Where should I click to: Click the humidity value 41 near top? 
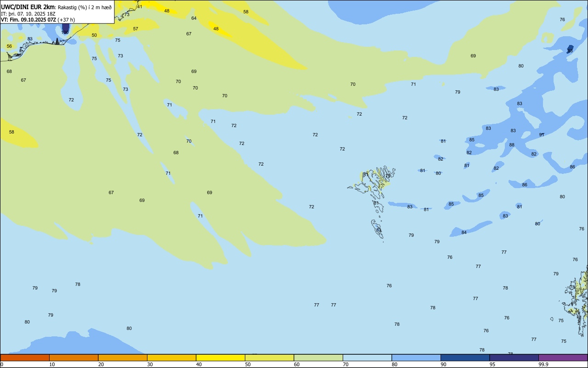point(140,7)
